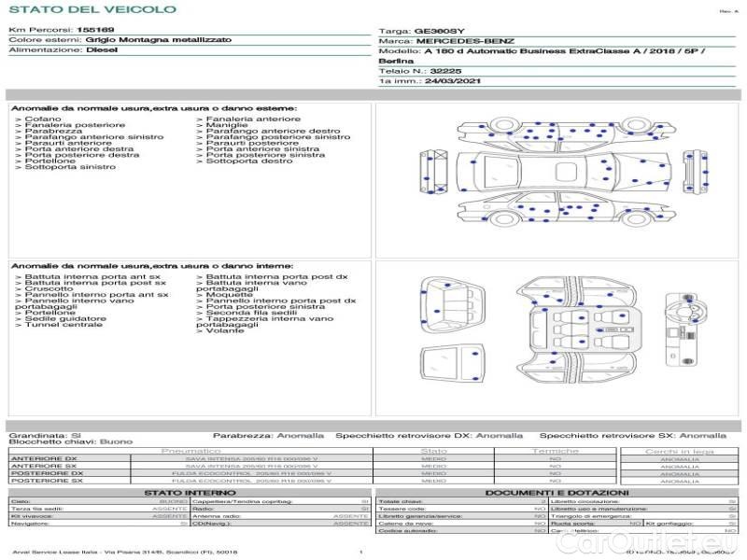Click the 'Antenna radio:' cell

tap(281, 516)
